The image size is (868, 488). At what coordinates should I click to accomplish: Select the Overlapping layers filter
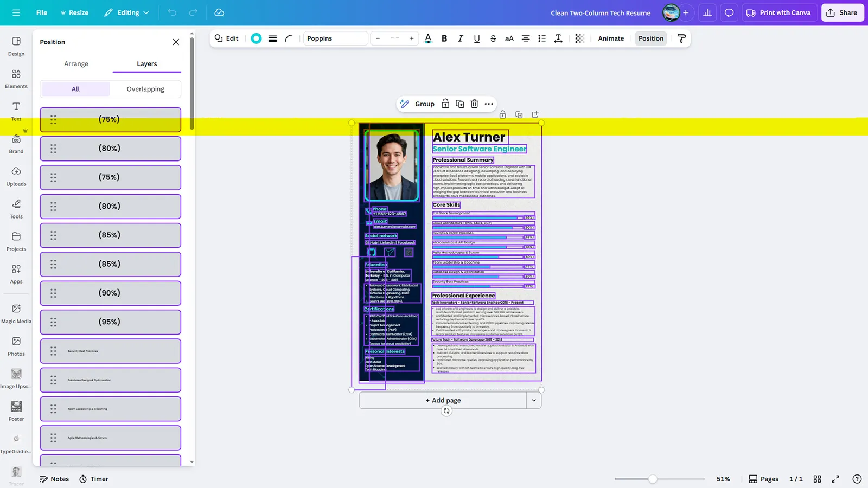coord(145,89)
